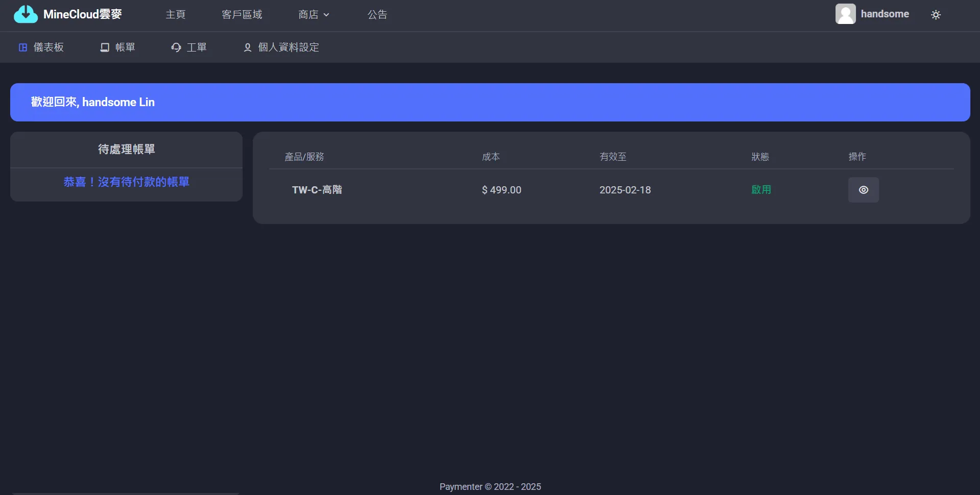Click the MineCloud雲麥 brand text
The image size is (980, 495).
(x=83, y=14)
